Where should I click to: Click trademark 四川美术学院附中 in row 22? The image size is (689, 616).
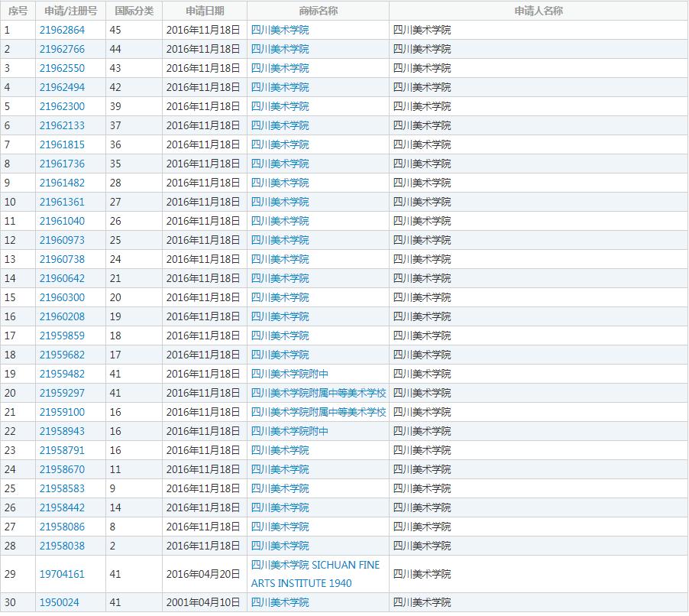[290, 431]
